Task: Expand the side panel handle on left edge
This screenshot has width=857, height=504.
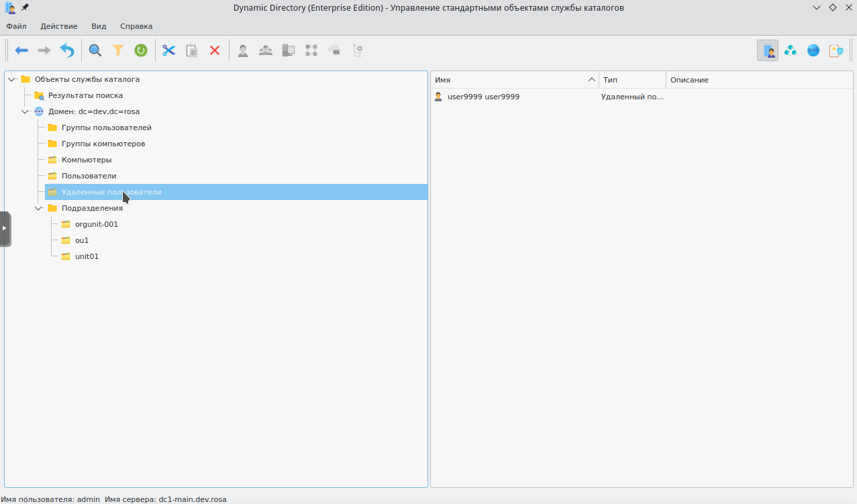Action: 5,228
